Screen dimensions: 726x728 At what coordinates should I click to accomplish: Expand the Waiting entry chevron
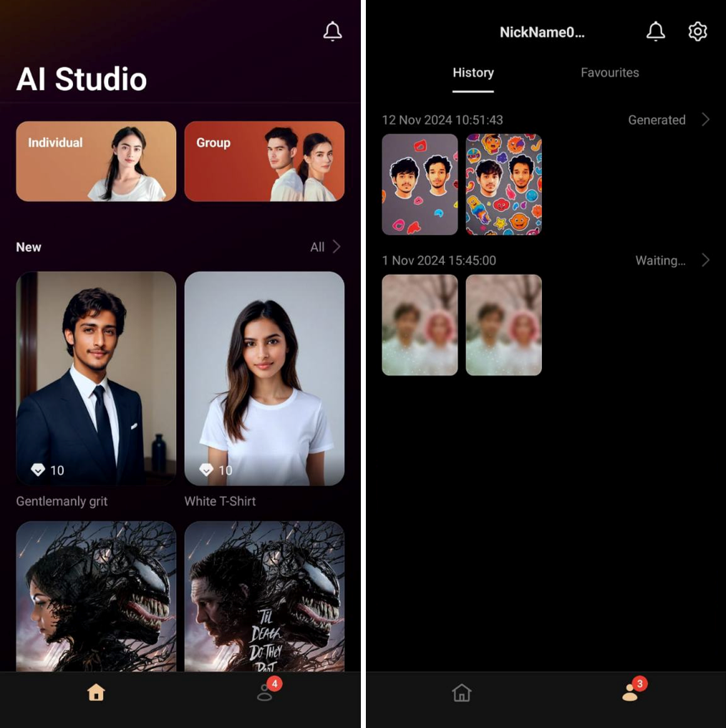click(x=705, y=260)
